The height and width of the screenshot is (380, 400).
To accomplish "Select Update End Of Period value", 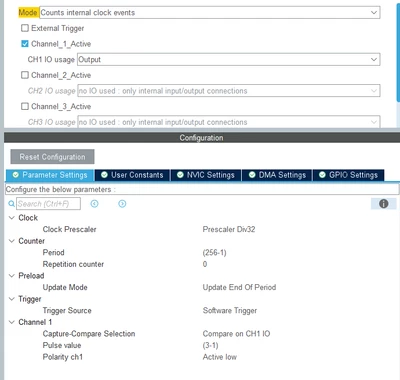I will [x=239, y=287].
